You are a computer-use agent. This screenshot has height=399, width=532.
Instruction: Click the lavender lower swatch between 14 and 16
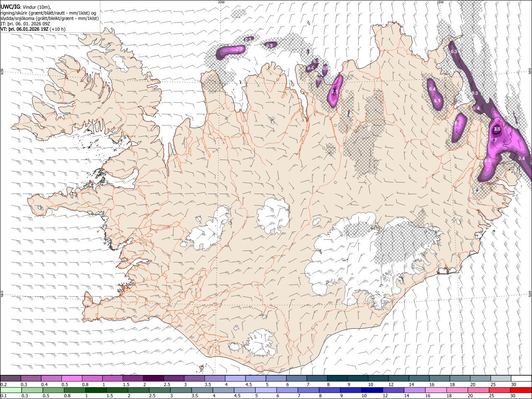(x=414, y=390)
